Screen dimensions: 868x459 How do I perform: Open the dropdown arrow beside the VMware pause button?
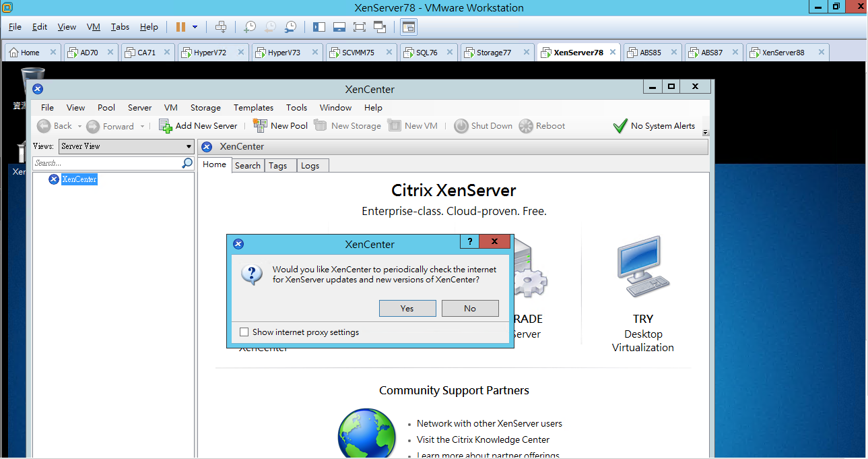[x=195, y=27]
